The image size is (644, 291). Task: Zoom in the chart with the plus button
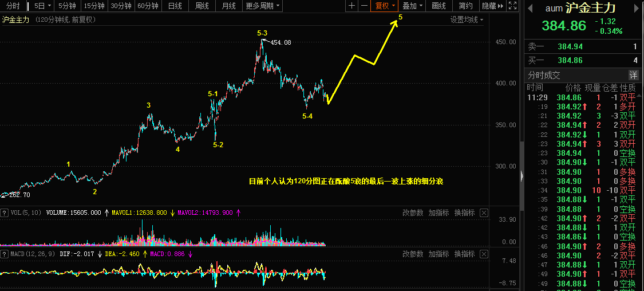click(x=351, y=6)
